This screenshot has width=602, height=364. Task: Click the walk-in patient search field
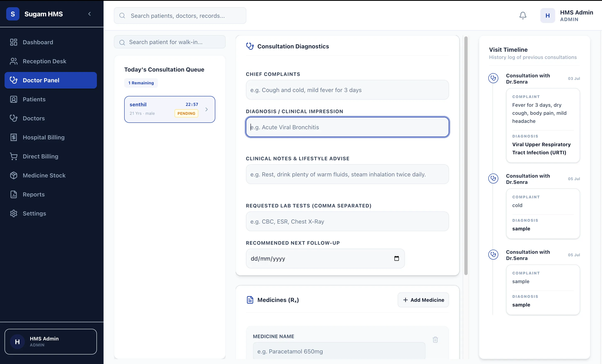[170, 42]
